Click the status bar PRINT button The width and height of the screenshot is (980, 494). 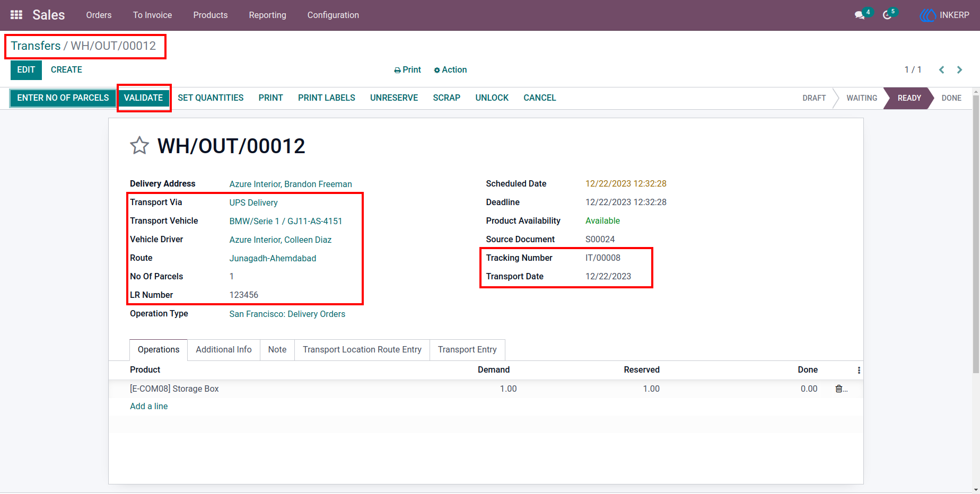tap(271, 98)
